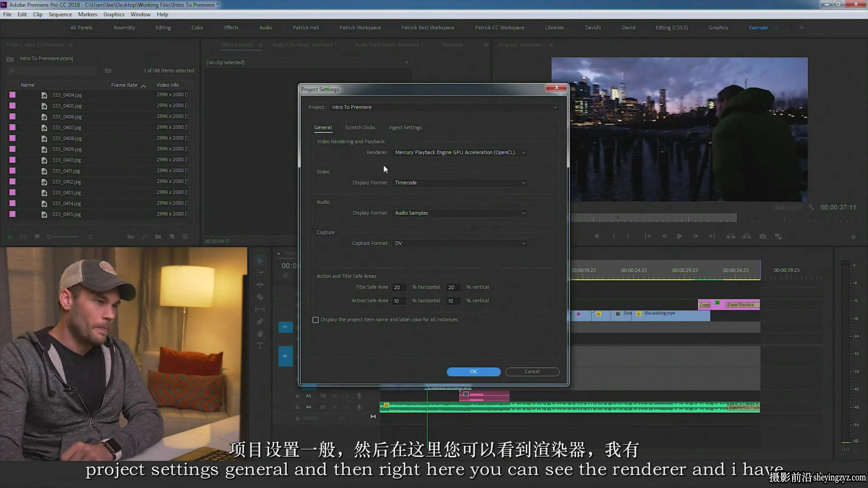Open the Markers menu
The height and width of the screenshot is (488, 868).
(x=87, y=14)
